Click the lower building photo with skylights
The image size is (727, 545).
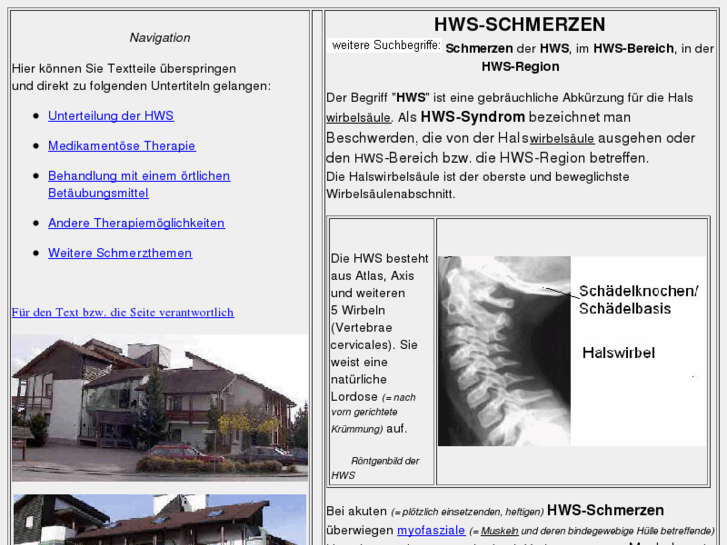160,519
